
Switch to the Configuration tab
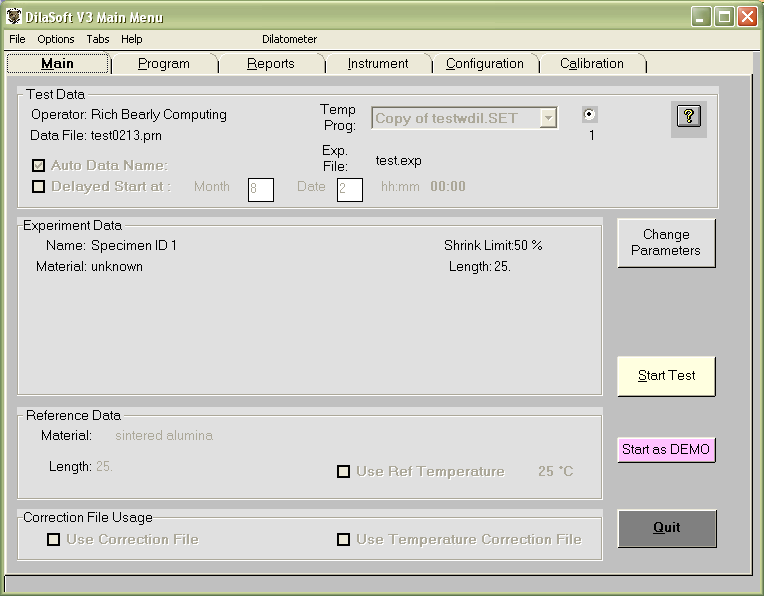pos(485,63)
